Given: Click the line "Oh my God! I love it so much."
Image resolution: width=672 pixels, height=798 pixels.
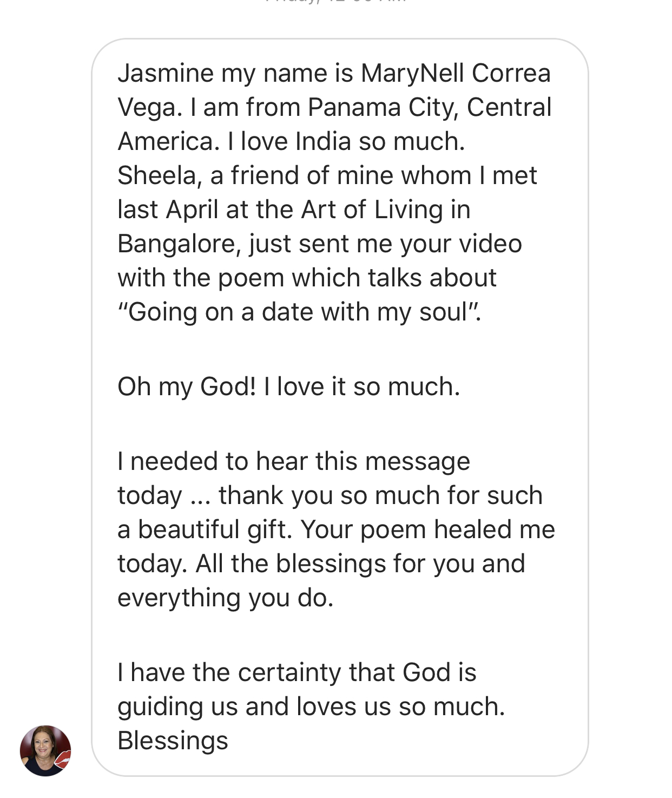Looking at the screenshot, I should (x=288, y=387).
